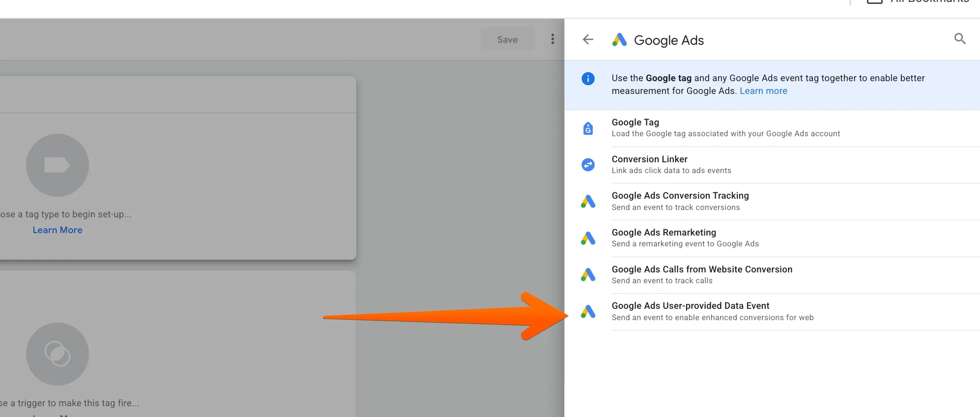The image size is (980, 417).
Task: Click the Conversion Linker icon
Action: pyautogui.click(x=588, y=165)
